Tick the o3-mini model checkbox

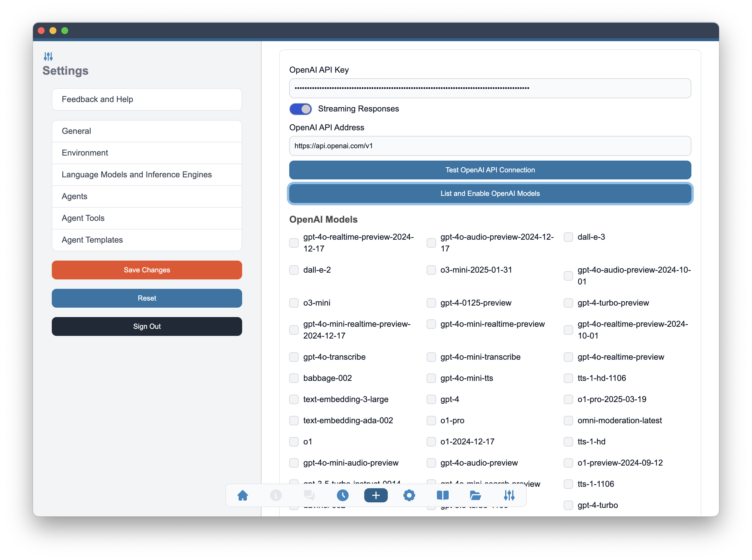click(x=294, y=303)
